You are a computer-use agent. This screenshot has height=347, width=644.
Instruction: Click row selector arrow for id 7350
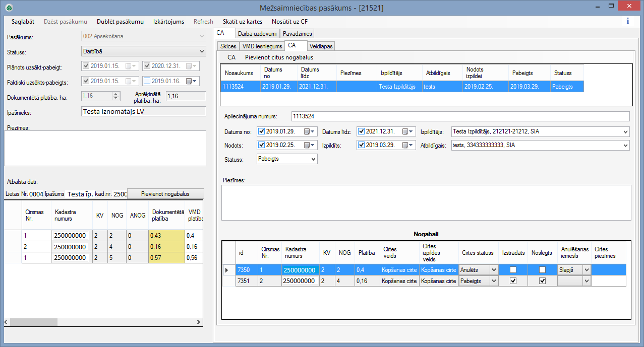coord(226,270)
